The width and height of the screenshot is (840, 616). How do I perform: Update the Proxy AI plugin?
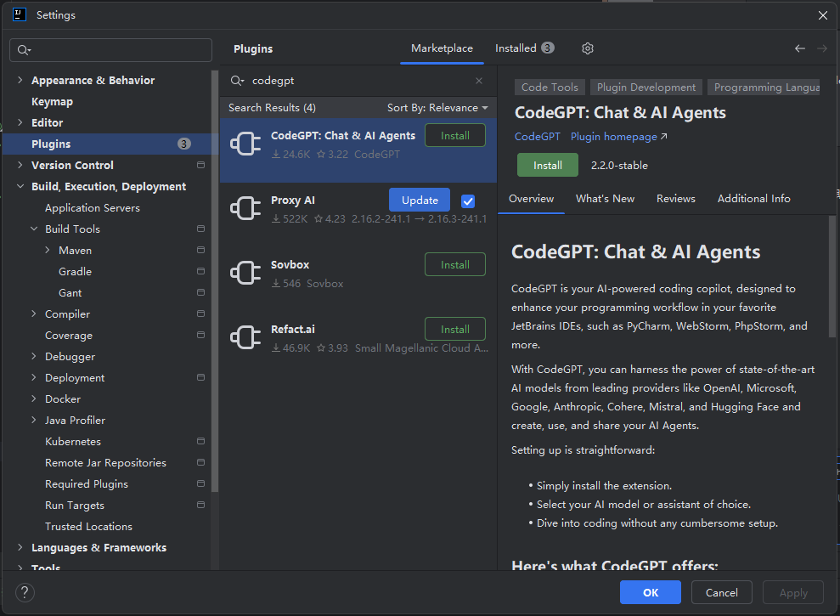click(x=420, y=200)
